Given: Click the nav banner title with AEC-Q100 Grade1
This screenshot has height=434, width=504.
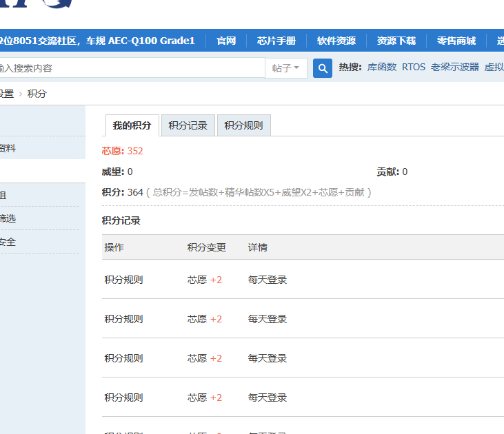Looking at the screenshot, I should pos(97,41).
